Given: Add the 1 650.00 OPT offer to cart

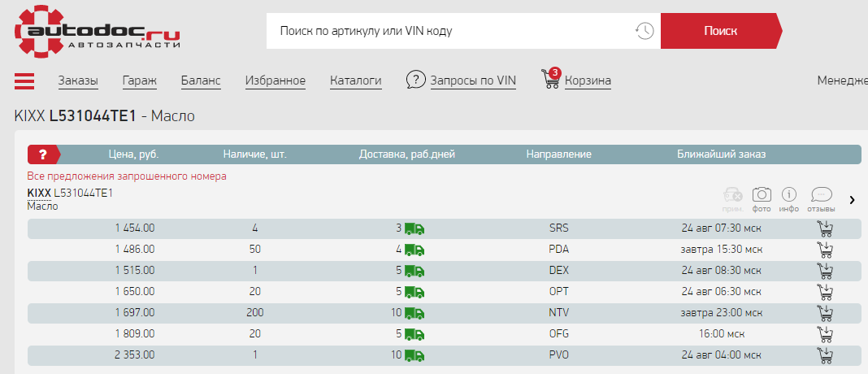Looking at the screenshot, I should (825, 292).
